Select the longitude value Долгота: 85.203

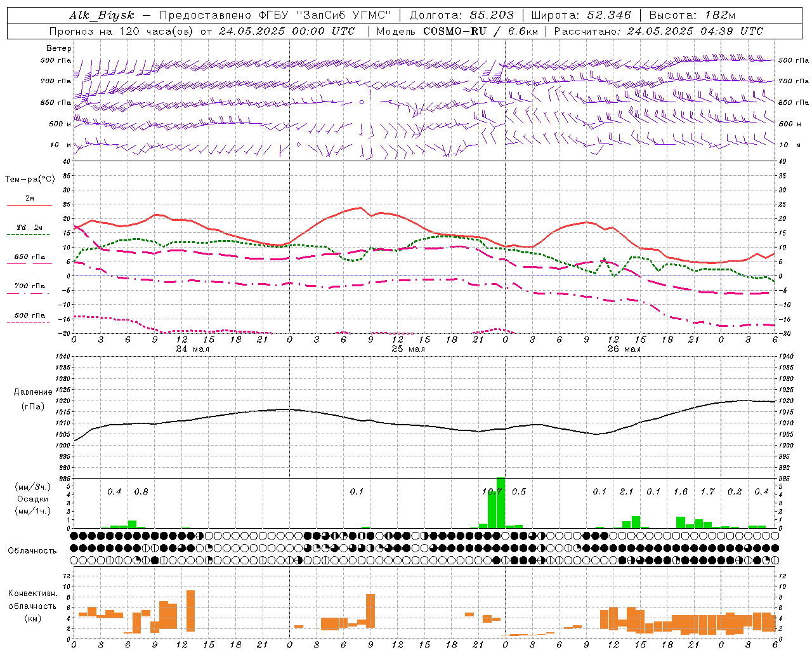tap(461, 15)
